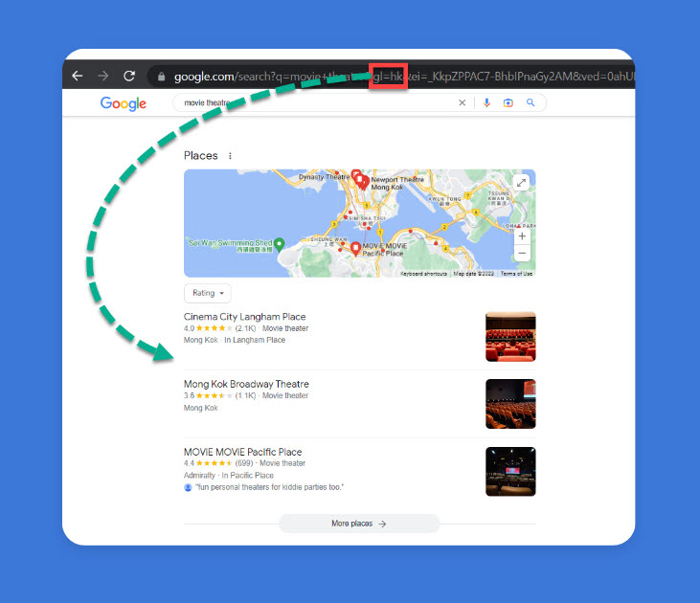
Task: Open Mong Kok Broadway Theatre result
Action: (x=246, y=385)
